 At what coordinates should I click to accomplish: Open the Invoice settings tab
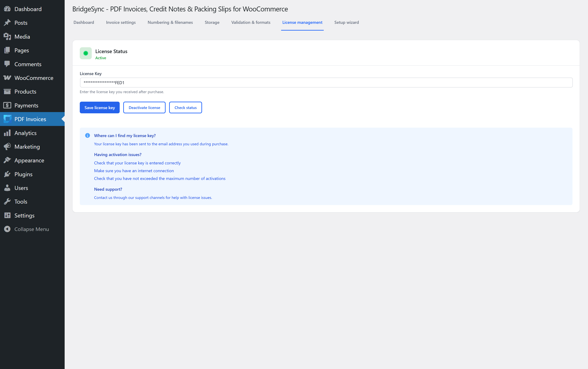(x=121, y=23)
